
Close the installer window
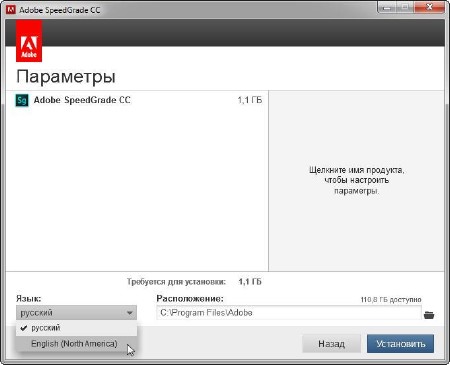pyautogui.click(x=430, y=7)
